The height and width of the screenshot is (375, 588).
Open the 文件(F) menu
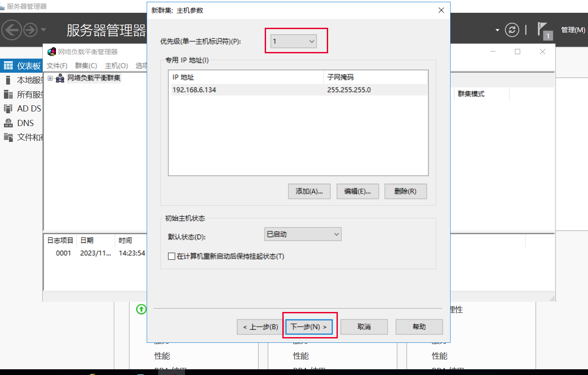coord(57,66)
